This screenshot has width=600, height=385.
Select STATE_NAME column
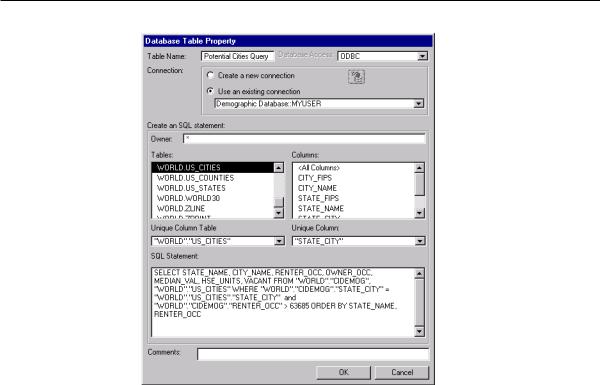click(x=354, y=209)
